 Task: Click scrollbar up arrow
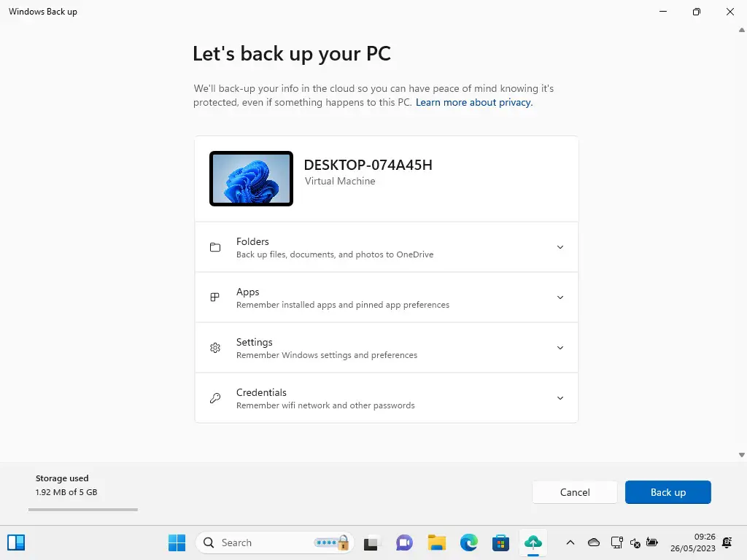point(741,30)
